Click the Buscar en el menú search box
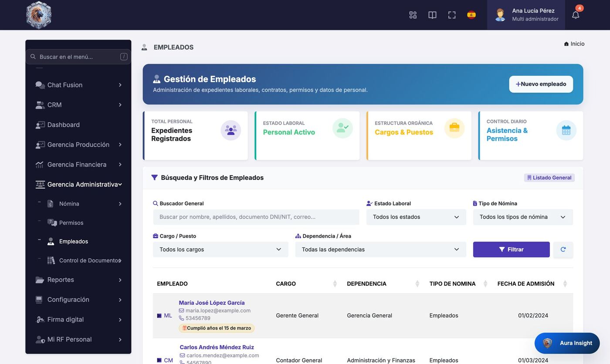 [78, 57]
